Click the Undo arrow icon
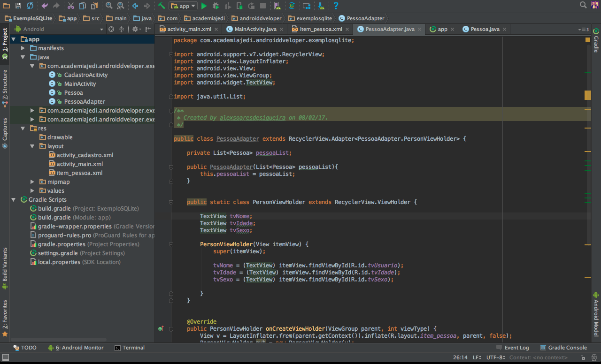Image resolution: width=601 pixels, height=364 pixels. click(45, 6)
